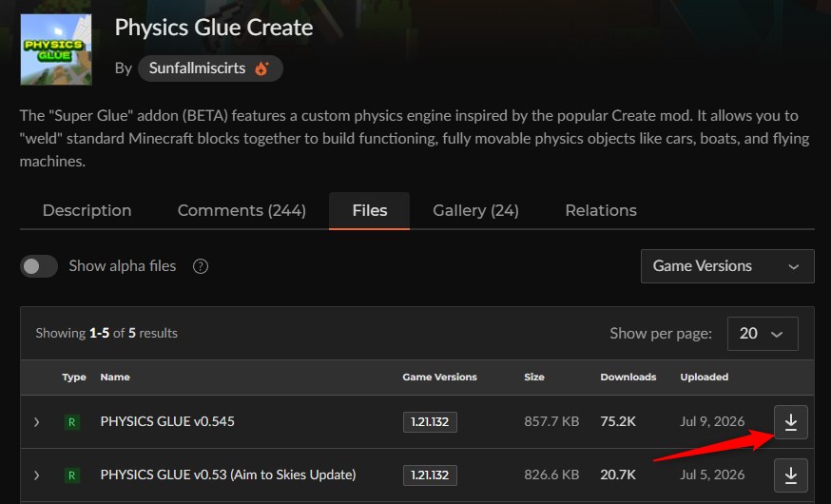Screen dimensions: 831x504
Task: Select the Files tab
Action: (x=370, y=210)
